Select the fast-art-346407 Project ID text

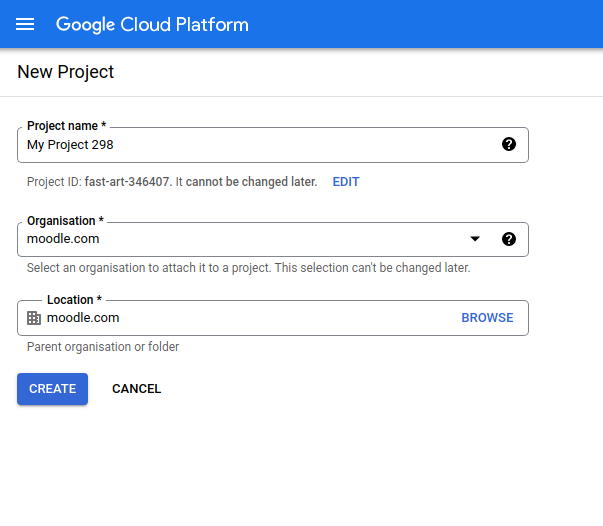pyautogui.click(x=127, y=182)
